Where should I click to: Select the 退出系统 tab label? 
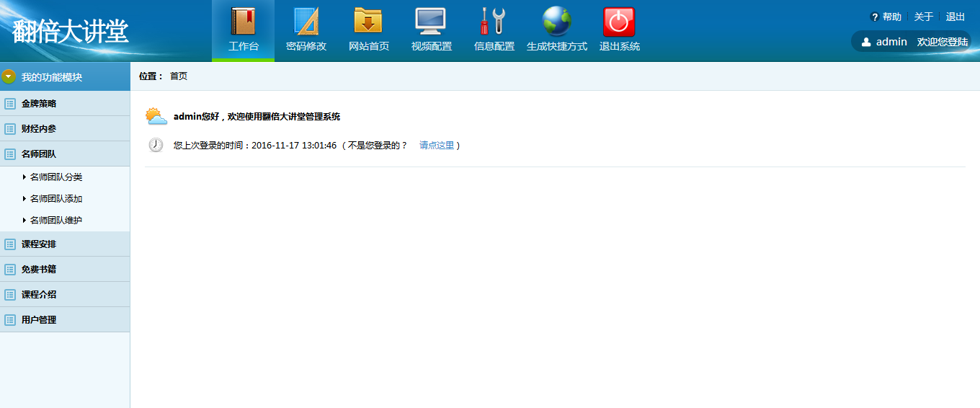pos(620,46)
